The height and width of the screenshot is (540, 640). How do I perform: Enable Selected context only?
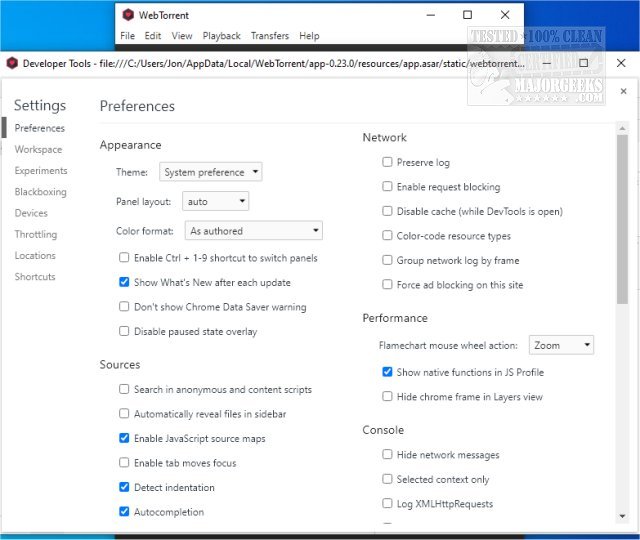pyautogui.click(x=387, y=479)
